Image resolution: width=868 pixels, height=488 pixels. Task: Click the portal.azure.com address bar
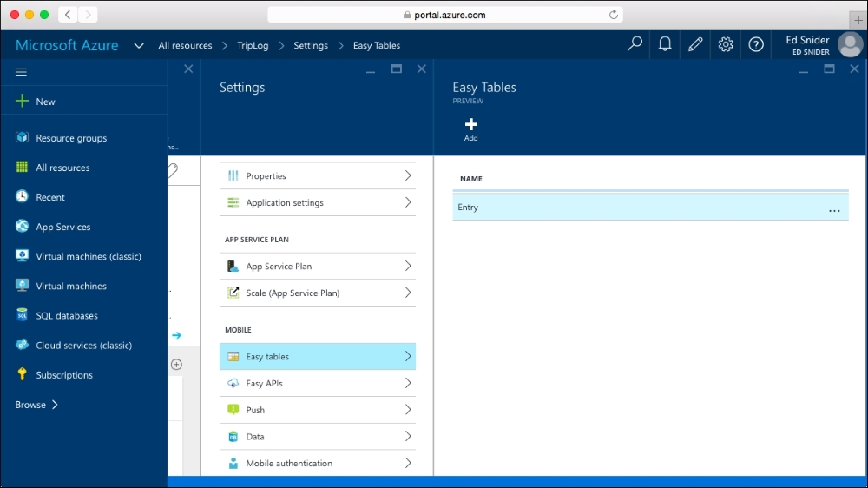(x=445, y=15)
